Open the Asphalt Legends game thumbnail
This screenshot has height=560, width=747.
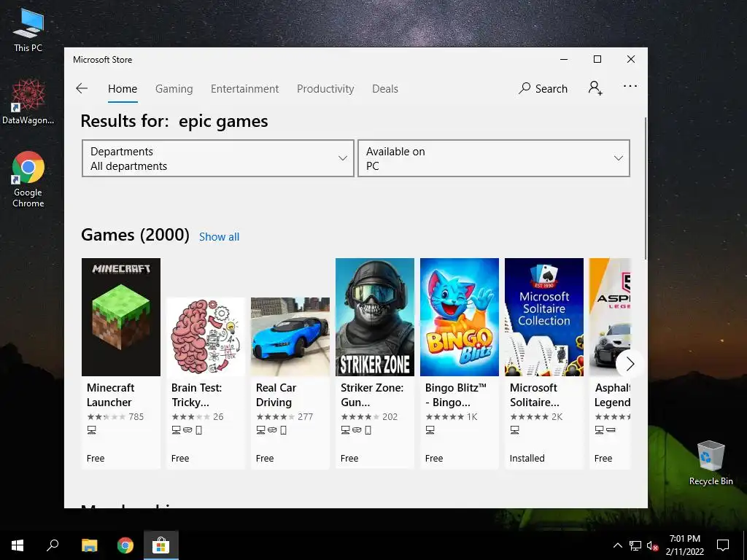click(610, 317)
